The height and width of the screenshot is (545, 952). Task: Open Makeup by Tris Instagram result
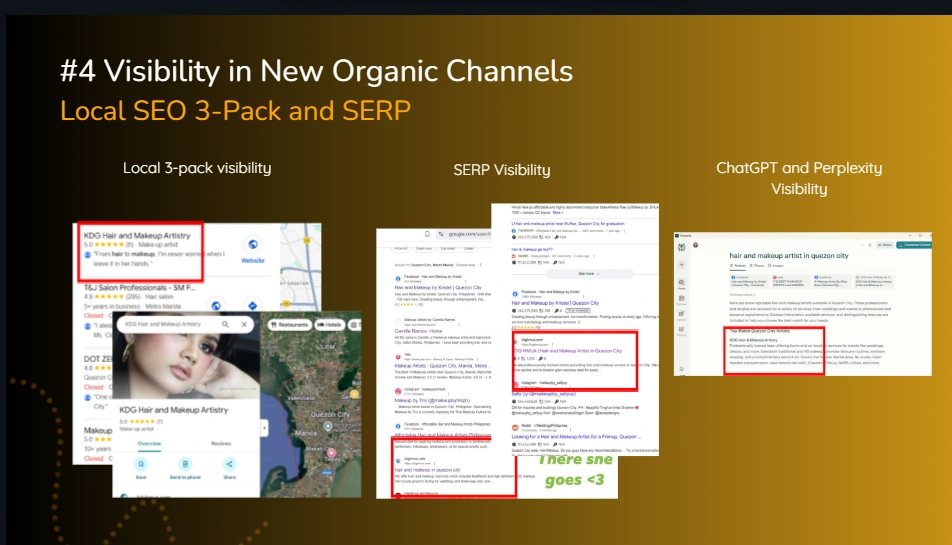(432, 401)
